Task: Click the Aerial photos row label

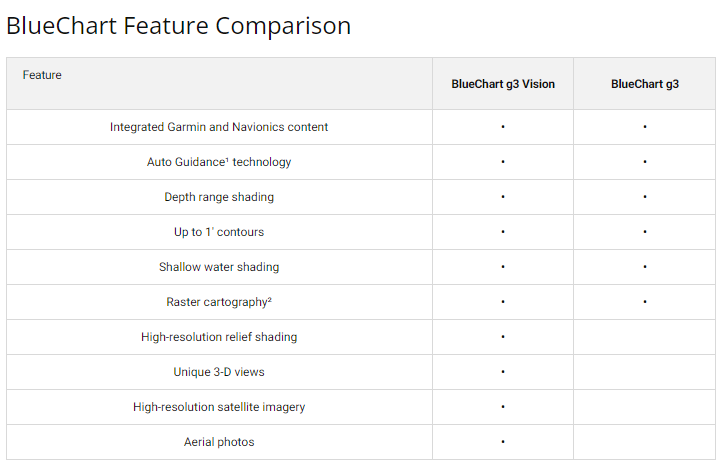Action: (219, 442)
